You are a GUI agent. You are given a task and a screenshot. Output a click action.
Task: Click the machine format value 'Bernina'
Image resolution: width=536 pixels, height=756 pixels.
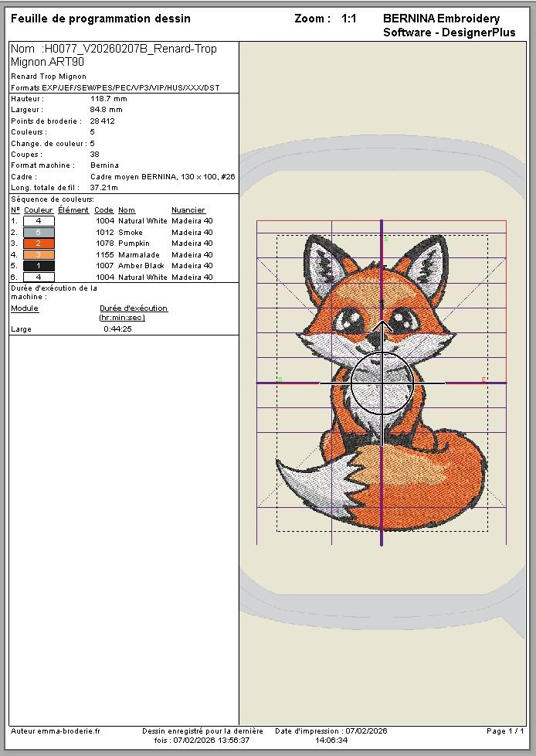coord(104,165)
